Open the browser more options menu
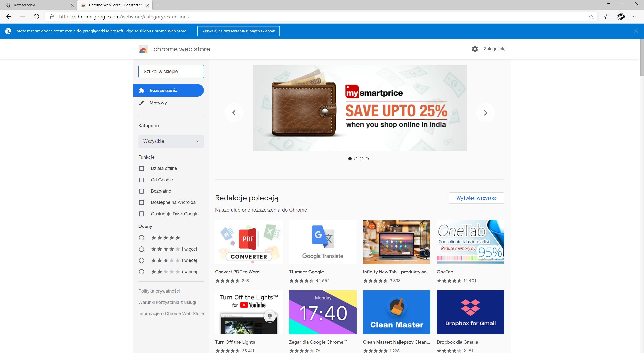Screen dimensions: 644x353 click(x=636, y=17)
